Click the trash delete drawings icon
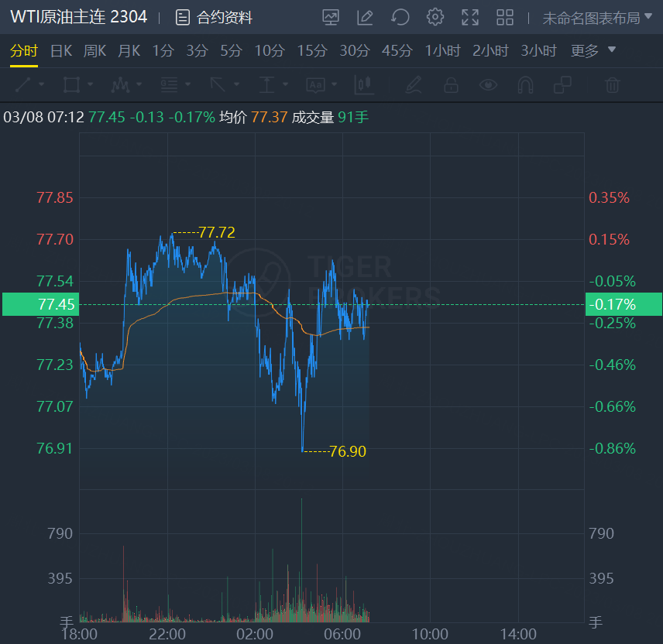663x644 pixels. click(613, 84)
